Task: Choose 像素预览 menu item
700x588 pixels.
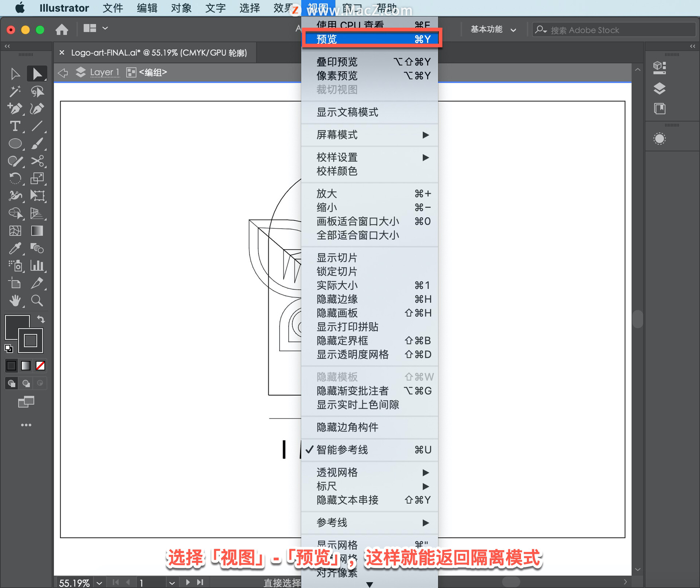Action: point(370,75)
